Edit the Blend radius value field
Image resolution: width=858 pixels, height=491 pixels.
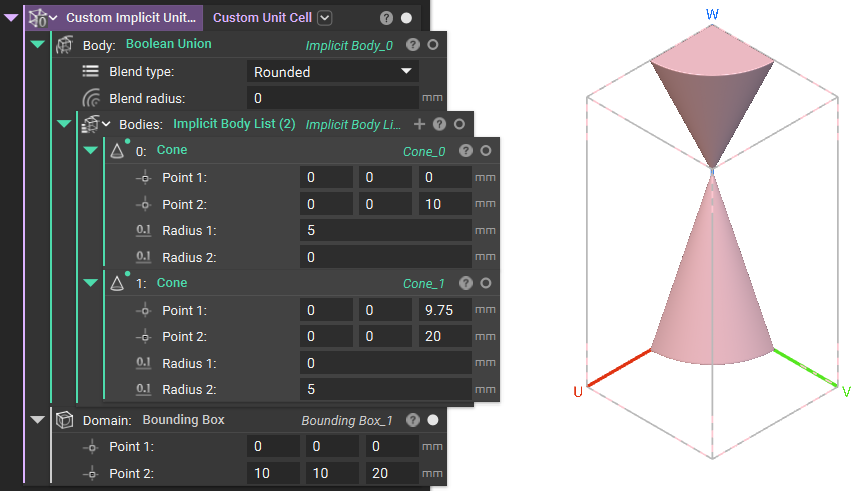click(x=333, y=98)
